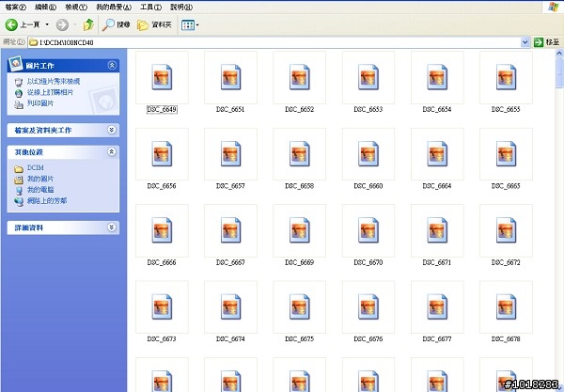The image size is (564, 392).
Task: Expand the 檔案及資料夾工作 panel
Action: tap(112, 130)
